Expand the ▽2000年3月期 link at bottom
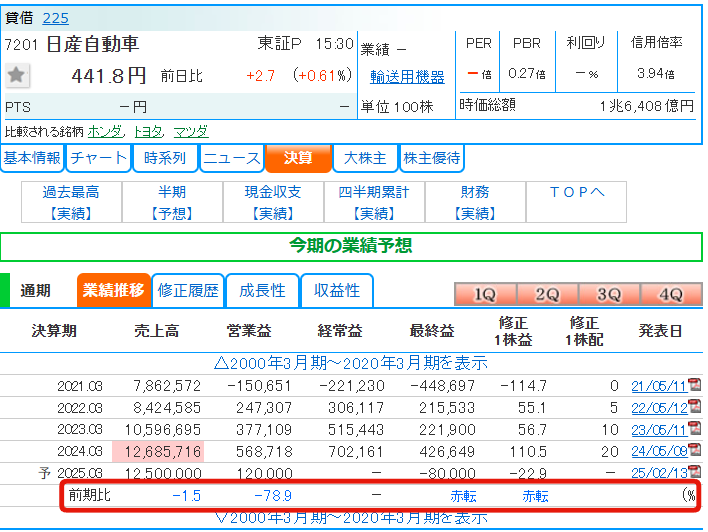This screenshot has width=708, height=532. pyautogui.click(x=353, y=517)
